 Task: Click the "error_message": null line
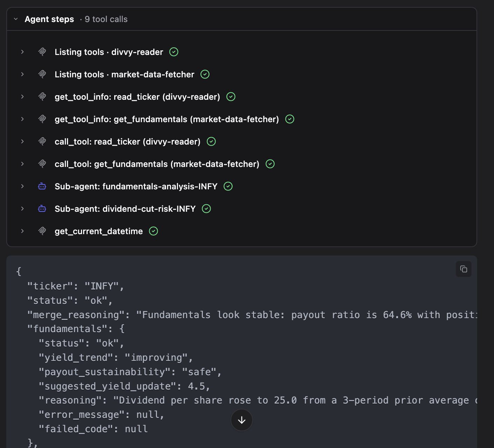[101, 415]
